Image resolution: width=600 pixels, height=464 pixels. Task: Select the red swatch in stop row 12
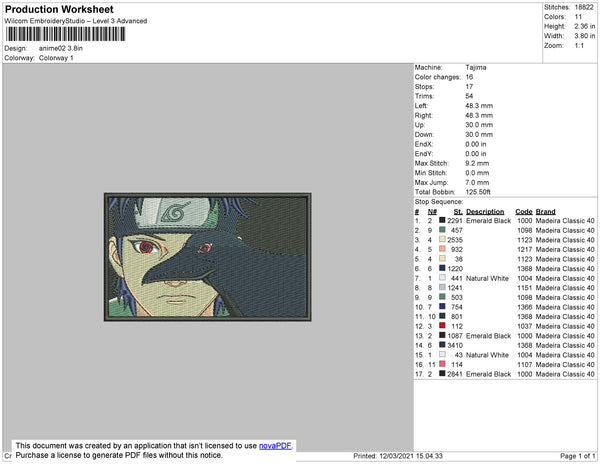tap(442, 326)
